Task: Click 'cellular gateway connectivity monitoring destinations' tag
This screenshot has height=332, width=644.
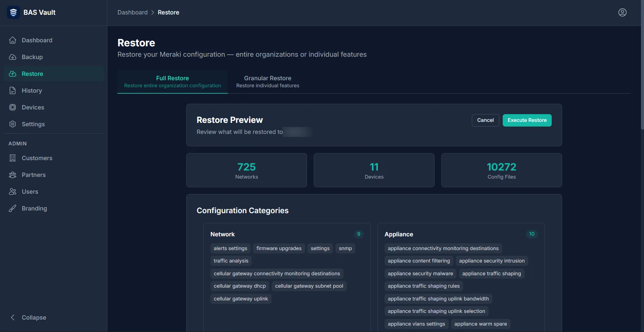Action: coord(277,274)
